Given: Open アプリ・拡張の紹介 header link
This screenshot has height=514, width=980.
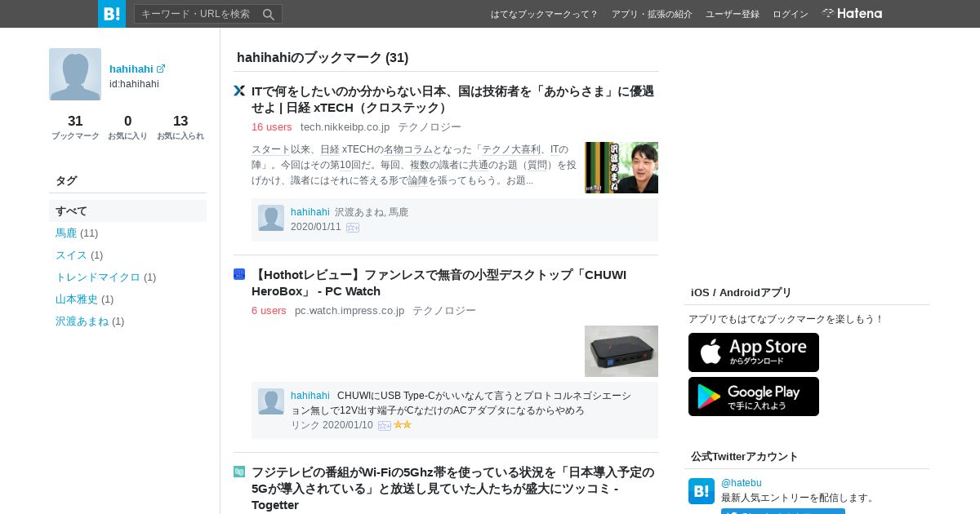Looking at the screenshot, I should coord(652,14).
